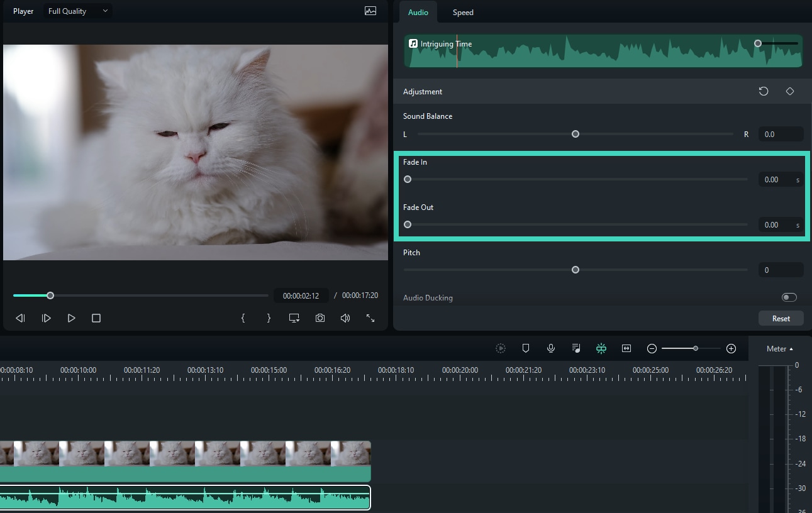This screenshot has height=513, width=812.
Task: Click the Intriguing Time waveform preview
Action: coord(603,51)
